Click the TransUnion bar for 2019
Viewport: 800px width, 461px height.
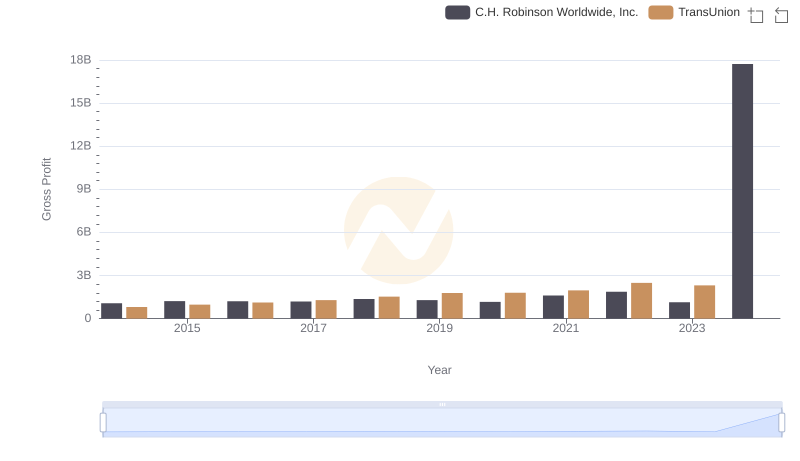pyautogui.click(x=452, y=306)
